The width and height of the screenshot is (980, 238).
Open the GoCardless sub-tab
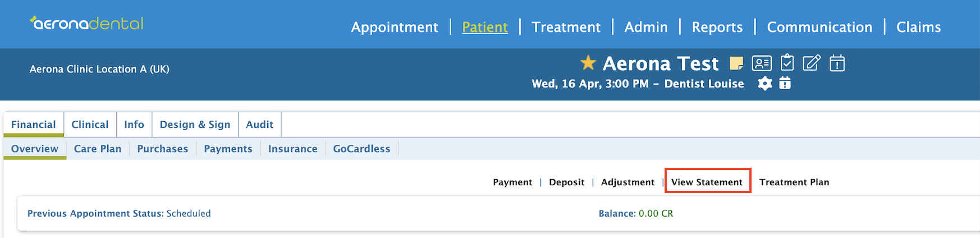(361, 149)
